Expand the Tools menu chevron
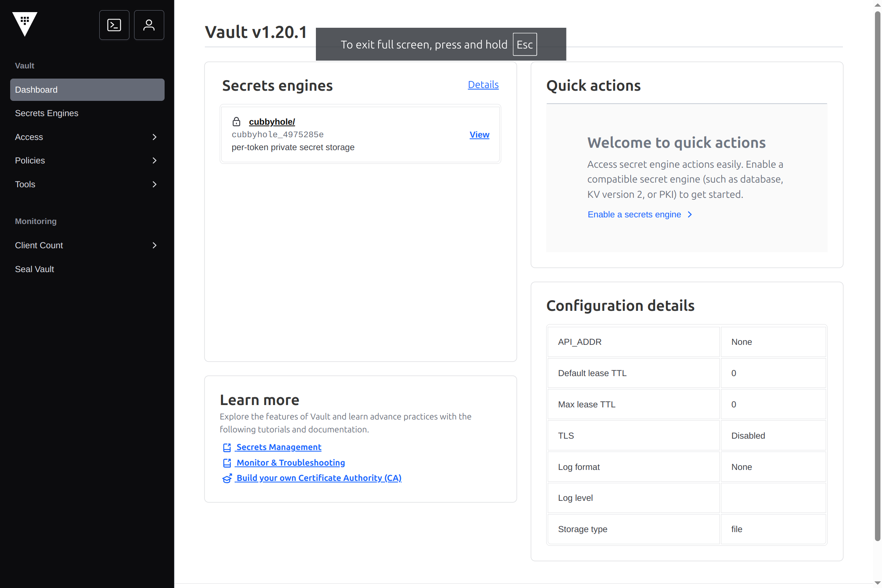The image size is (882, 588). 154,184
